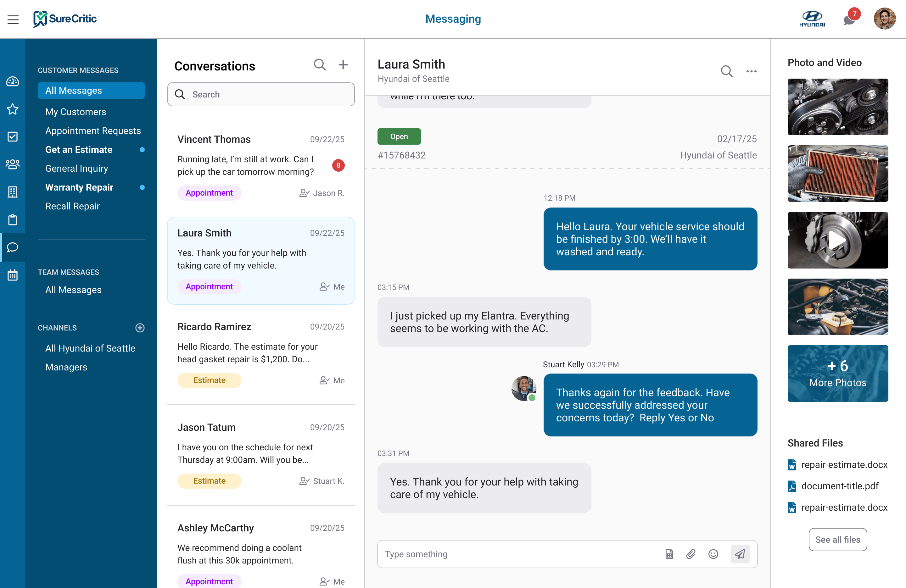Click the conversation Search input field

(261, 94)
